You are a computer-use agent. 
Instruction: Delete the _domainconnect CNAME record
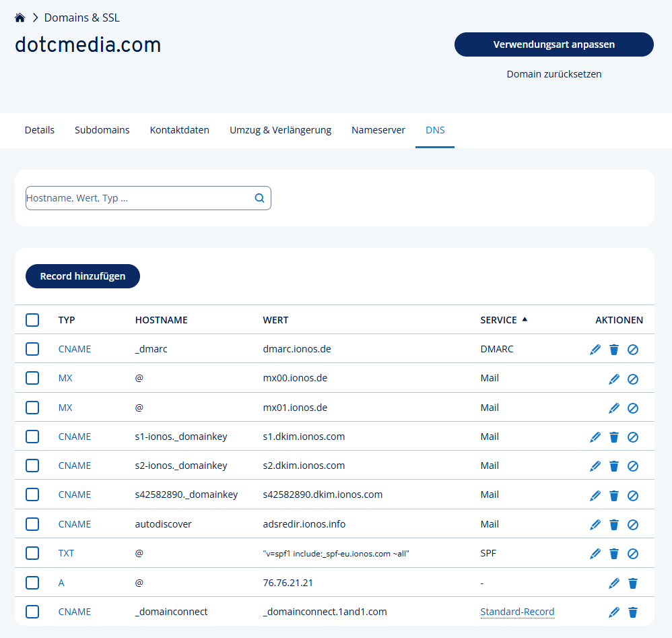pyautogui.click(x=633, y=612)
